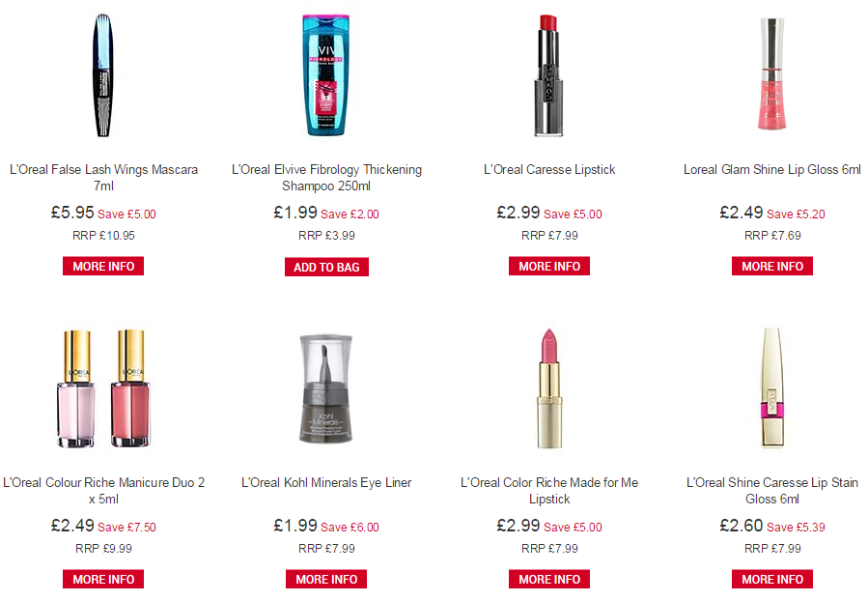Click More Info for Color Riche Made for Me
Viewport: 868px width, 601px height.
pos(549,579)
